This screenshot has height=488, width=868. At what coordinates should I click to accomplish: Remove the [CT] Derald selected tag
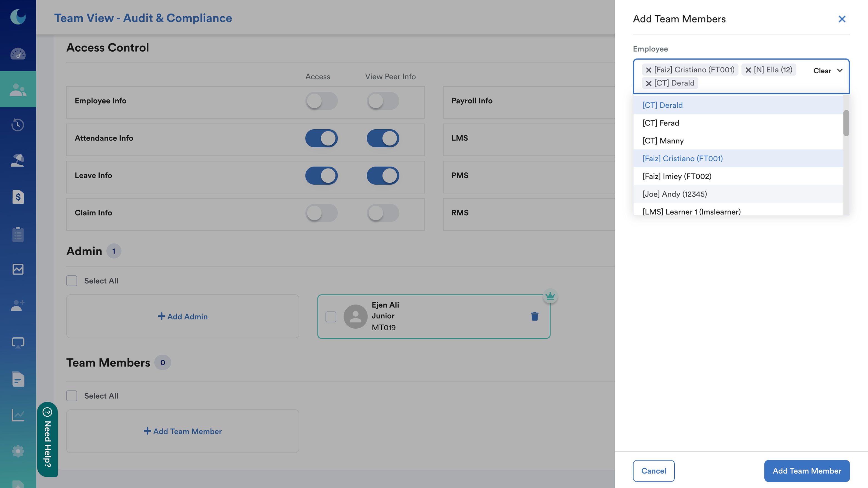(x=649, y=83)
